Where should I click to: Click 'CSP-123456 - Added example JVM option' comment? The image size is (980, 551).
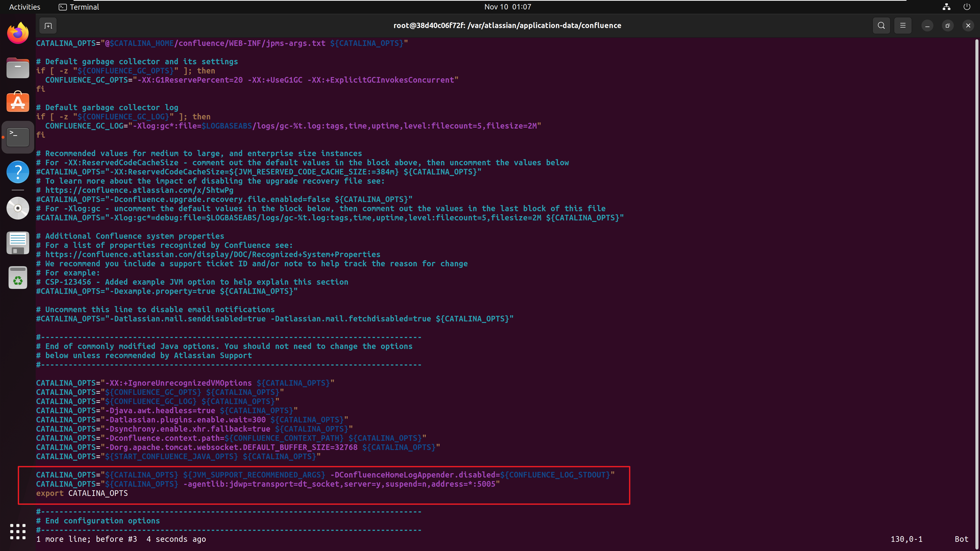pyautogui.click(x=192, y=282)
